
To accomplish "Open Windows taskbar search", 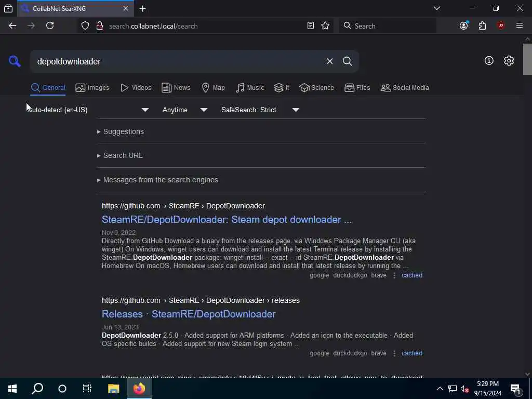I will click(37, 389).
